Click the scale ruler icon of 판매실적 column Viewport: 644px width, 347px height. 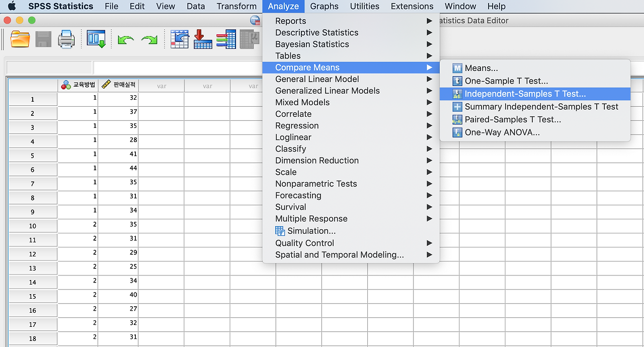[x=106, y=85]
